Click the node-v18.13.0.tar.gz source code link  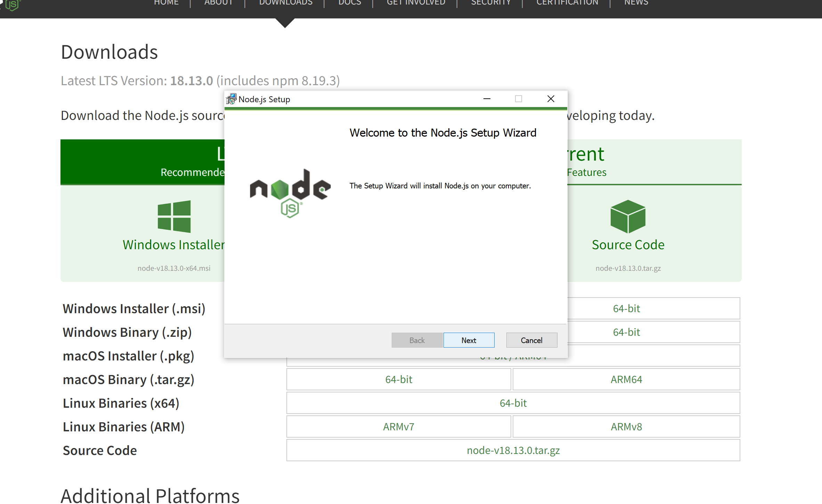click(x=513, y=450)
